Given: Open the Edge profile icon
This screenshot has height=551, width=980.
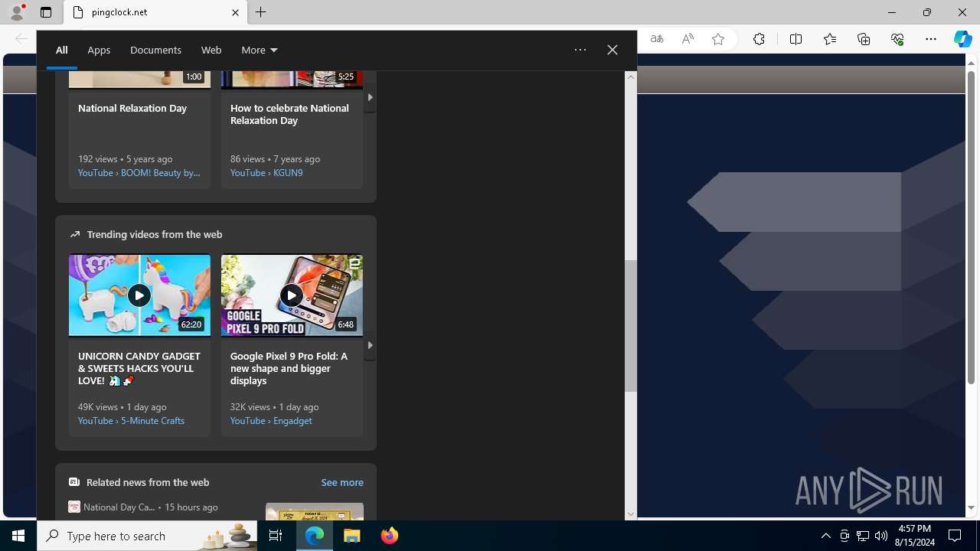Looking at the screenshot, I should pos(16,12).
